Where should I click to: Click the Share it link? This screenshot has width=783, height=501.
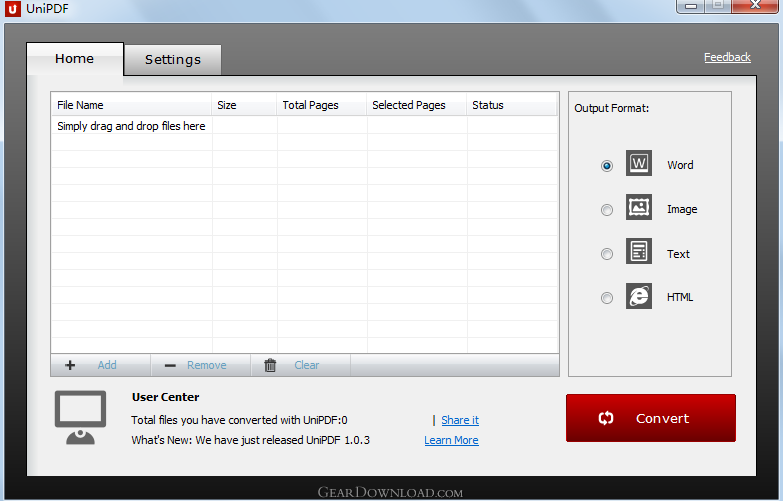click(x=460, y=420)
